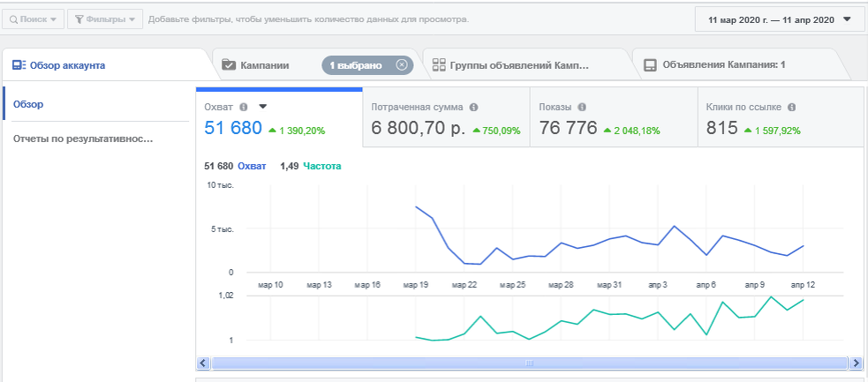Image resolution: width=868 pixels, height=382 pixels.
Task: Click the horizontal chart scrollbar thumb
Action: pyautogui.click(x=529, y=363)
